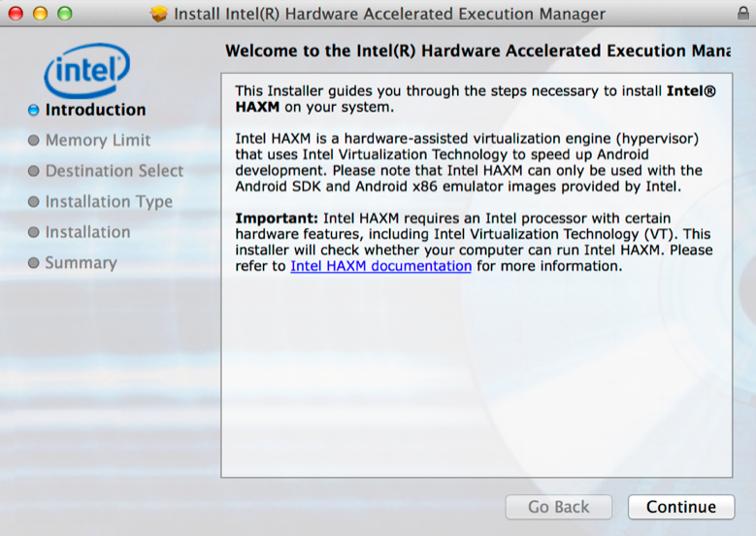Click the gray bullet beside Installation
The width and height of the screenshot is (756, 536).
coord(33,232)
